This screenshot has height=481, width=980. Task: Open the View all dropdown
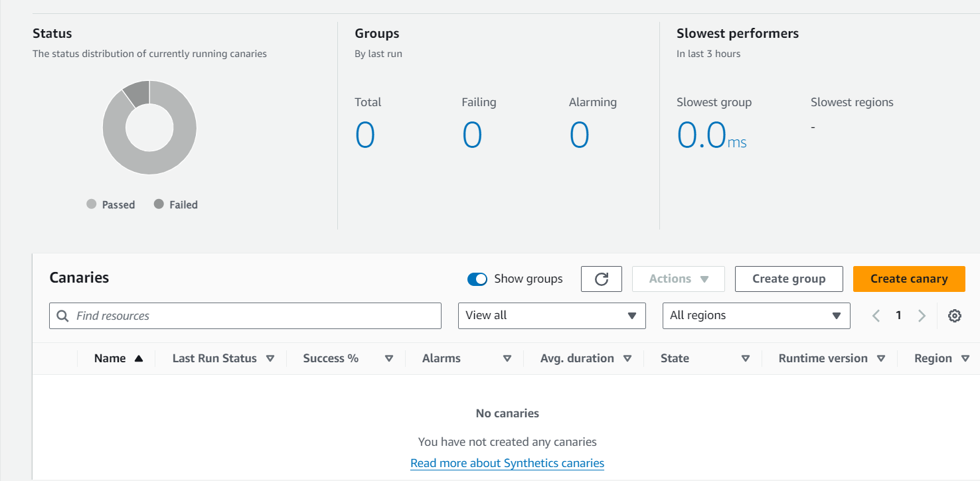pos(552,316)
